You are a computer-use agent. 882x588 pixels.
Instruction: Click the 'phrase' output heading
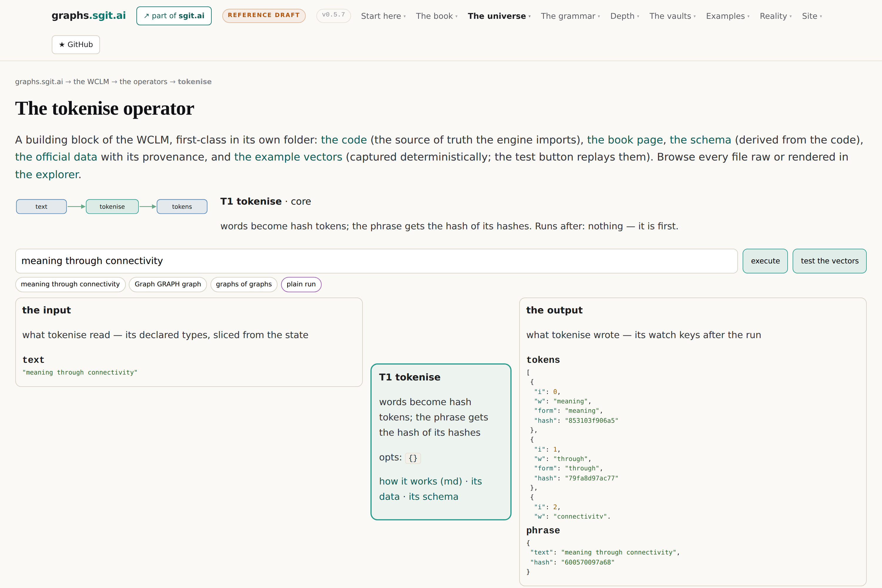[x=543, y=531]
